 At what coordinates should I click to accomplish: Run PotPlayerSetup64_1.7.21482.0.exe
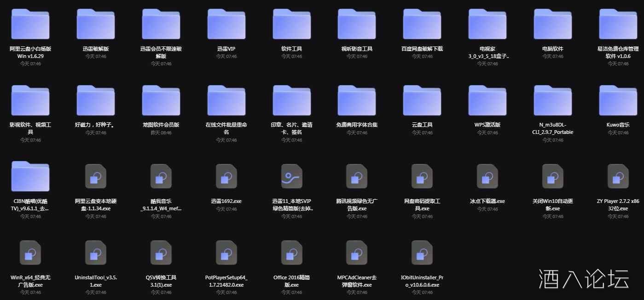[226, 253]
